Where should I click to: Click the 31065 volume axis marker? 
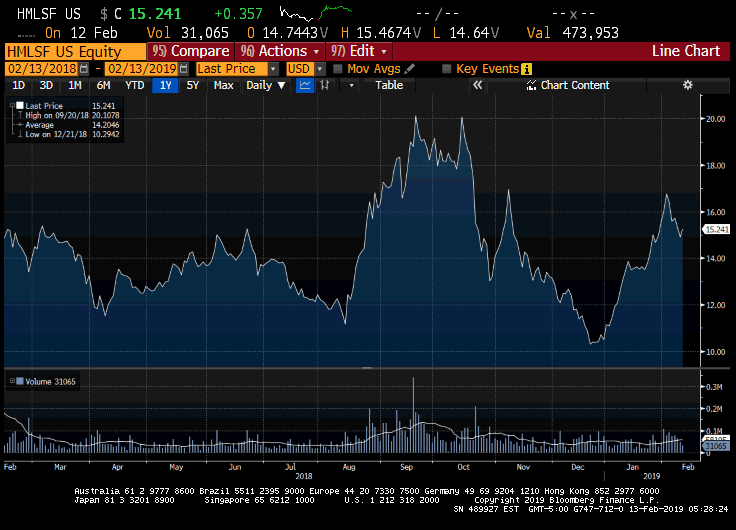717,446
